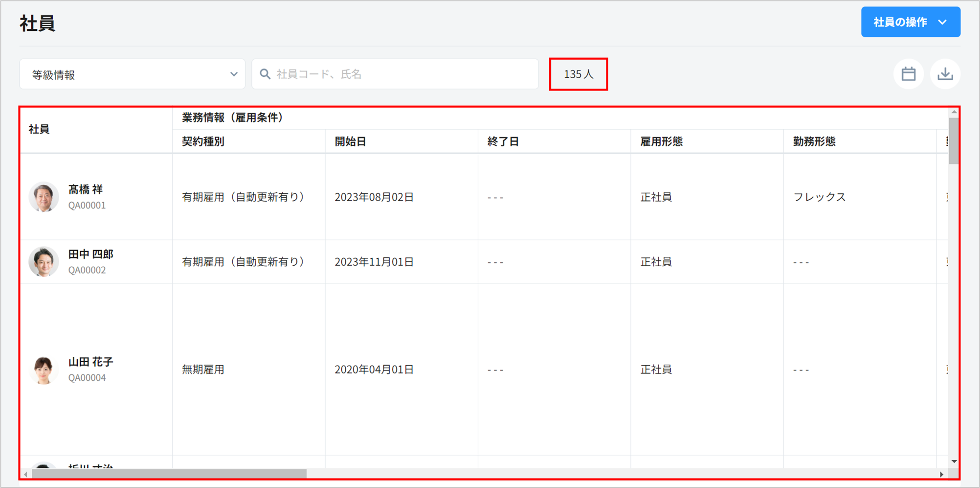Image resolution: width=980 pixels, height=488 pixels.
Task: Click the horizontal scrollbar right arrow
Action: tap(941, 474)
